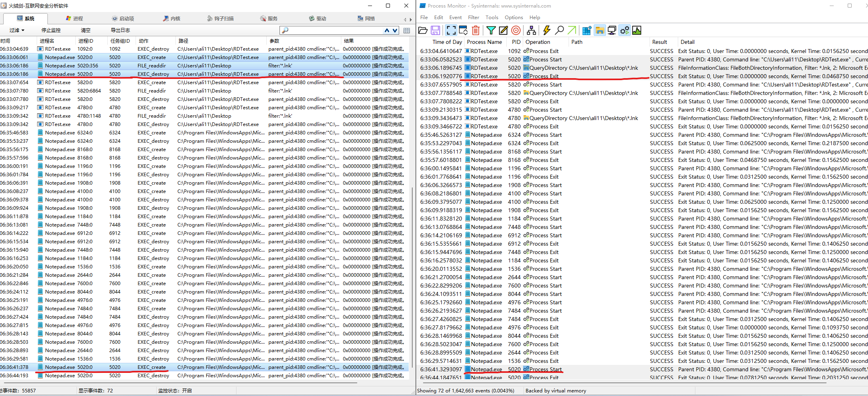
Task: Click the 导出日志 button
Action: (x=120, y=30)
